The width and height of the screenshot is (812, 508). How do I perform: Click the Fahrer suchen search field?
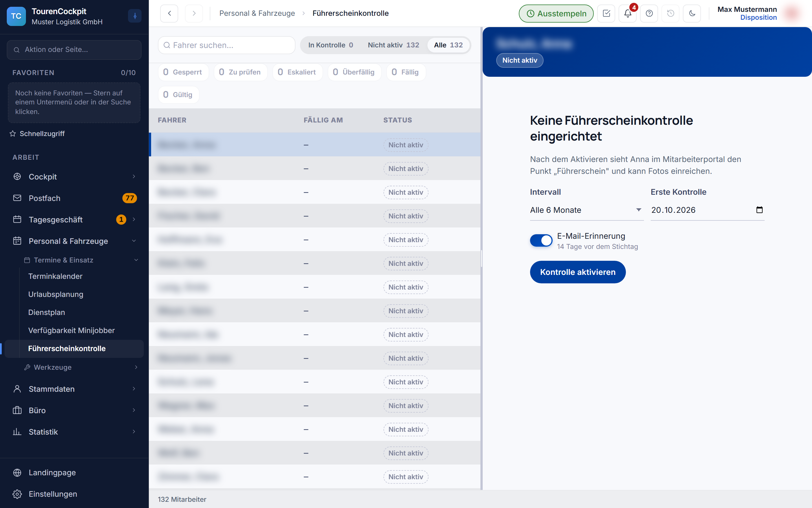tap(226, 45)
